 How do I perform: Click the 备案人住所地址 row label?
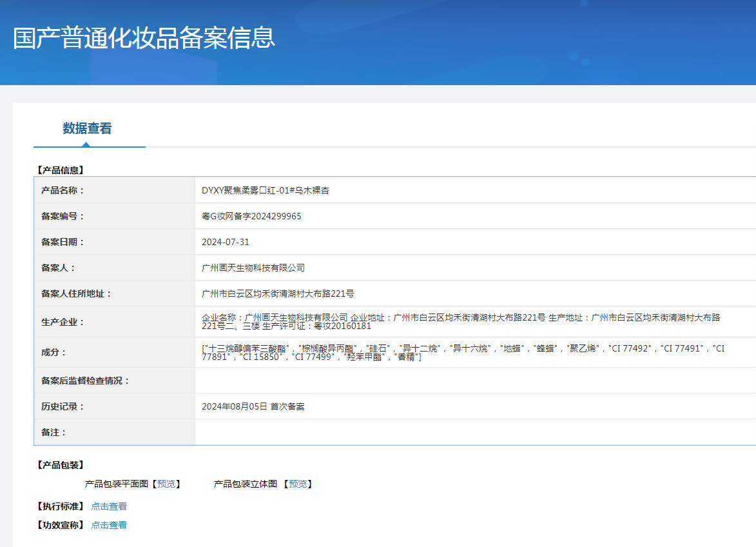(75, 293)
